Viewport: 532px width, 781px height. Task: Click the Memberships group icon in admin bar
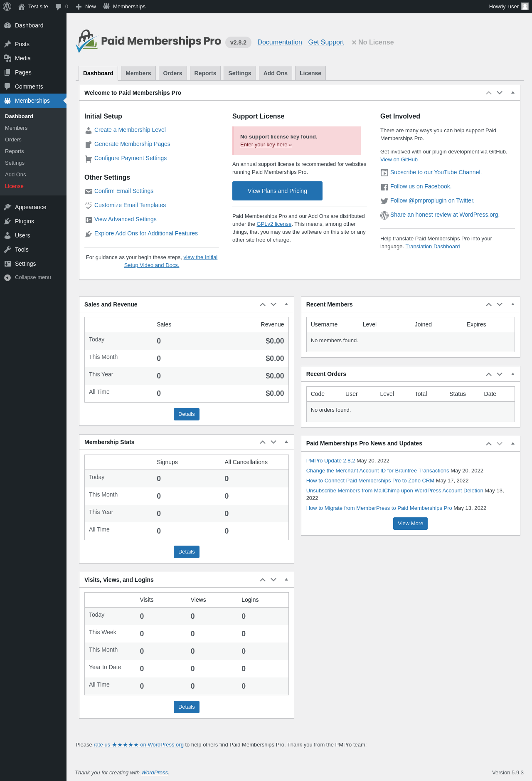106,6
